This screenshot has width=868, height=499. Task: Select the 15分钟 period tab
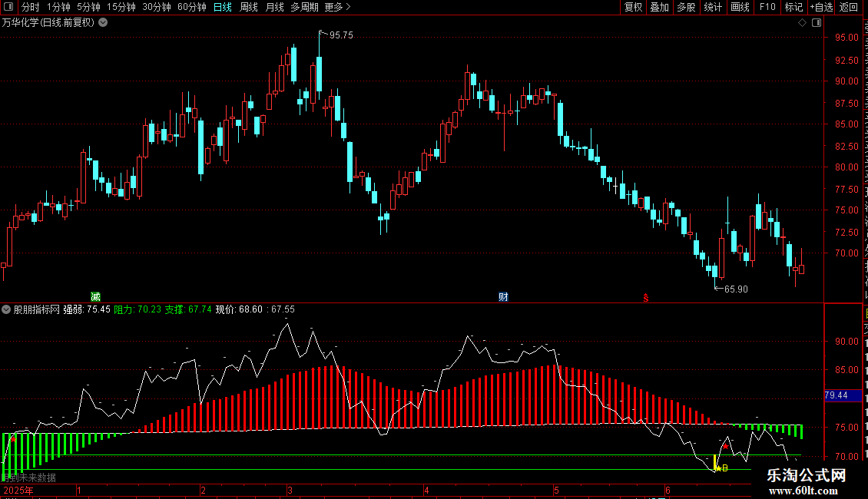(121, 7)
